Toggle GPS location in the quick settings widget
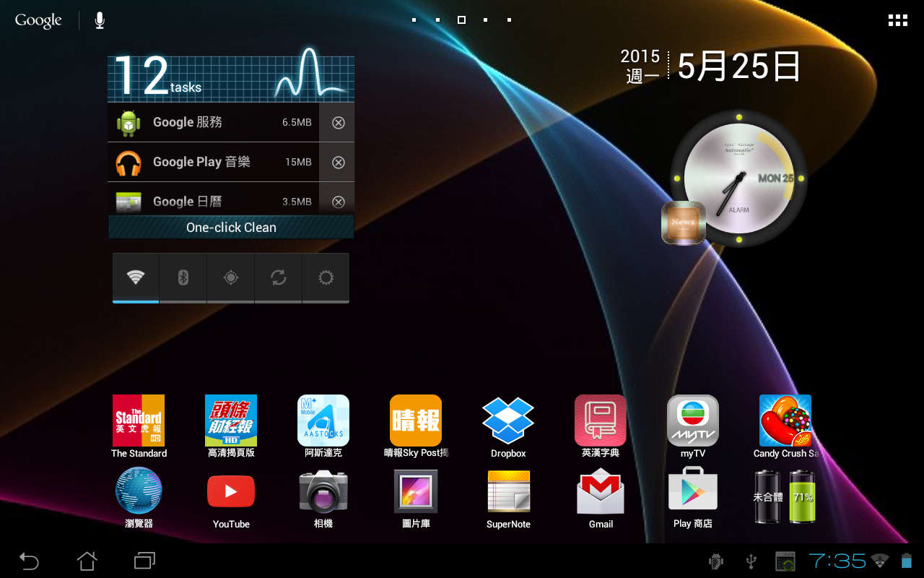The width and height of the screenshot is (924, 578). pyautogui.click(x=230, y=277)
